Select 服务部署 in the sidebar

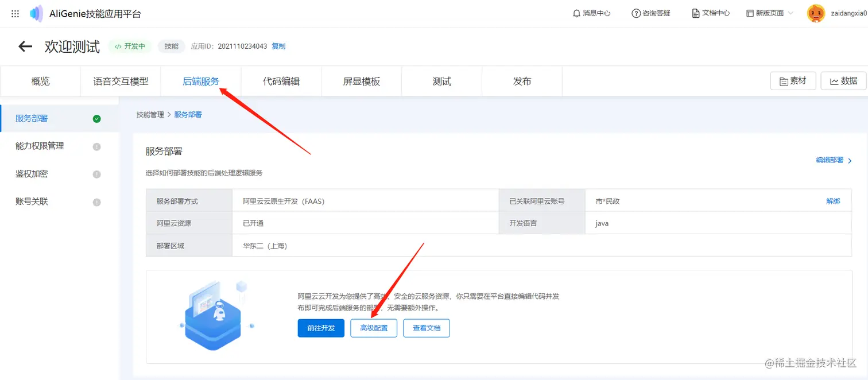[x=60, y=118]
